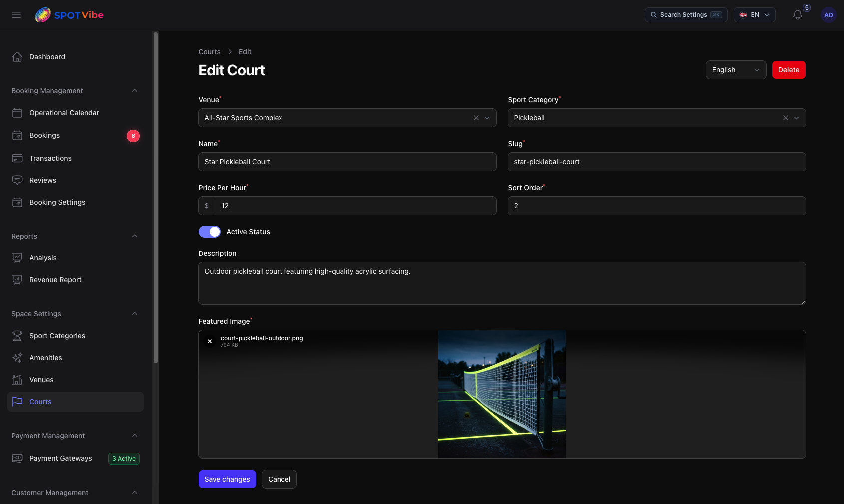Open the Reviews menu item
Viewport: 844px width, 504px height.
75,180
